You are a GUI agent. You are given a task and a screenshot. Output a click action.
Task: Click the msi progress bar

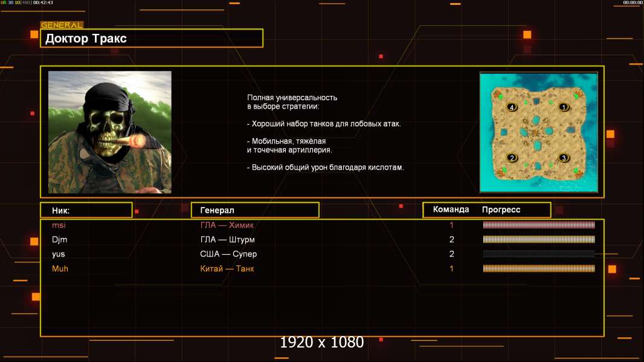pos(539,224)
